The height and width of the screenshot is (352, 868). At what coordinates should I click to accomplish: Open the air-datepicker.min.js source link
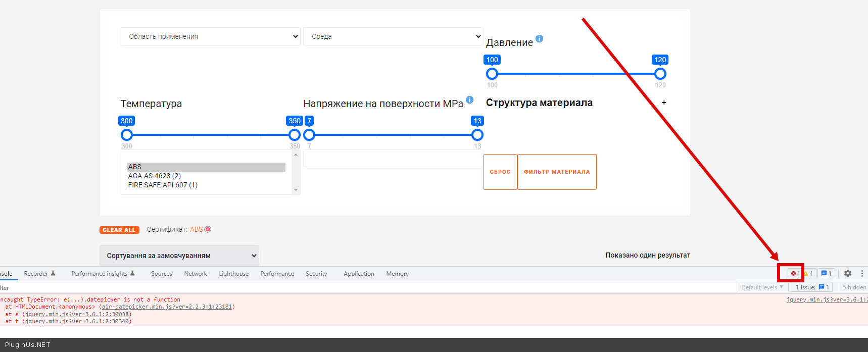166,307
